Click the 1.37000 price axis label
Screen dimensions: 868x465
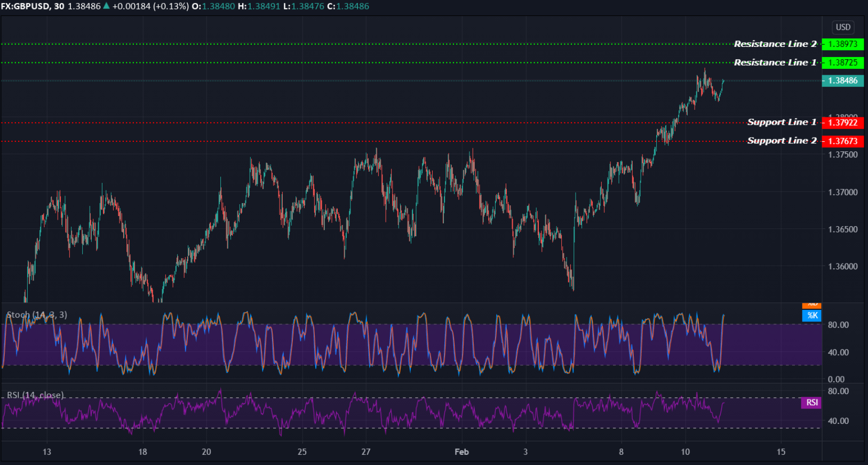click(843, 192)
